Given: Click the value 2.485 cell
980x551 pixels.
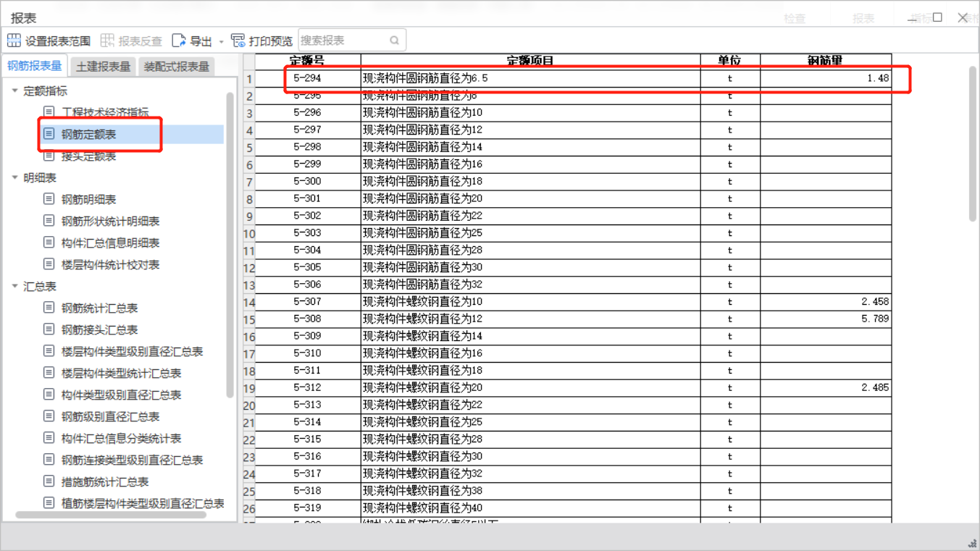Looking at the screenshot, I should [826, 387].
